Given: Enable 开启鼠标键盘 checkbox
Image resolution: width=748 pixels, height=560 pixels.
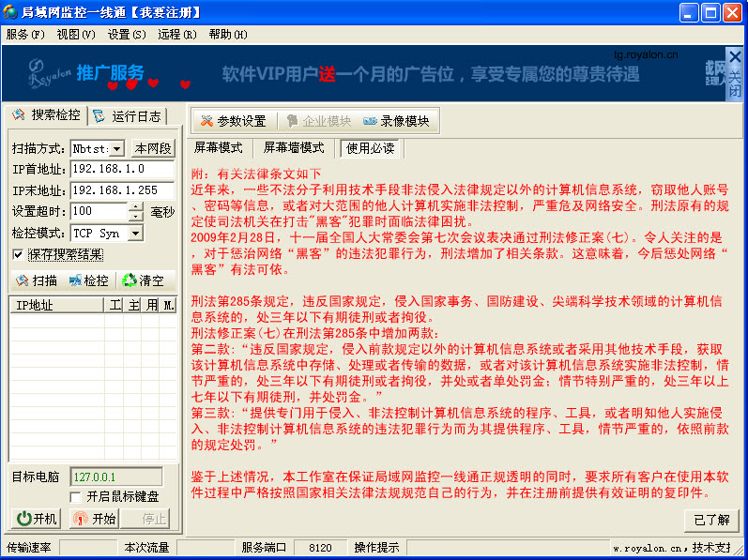Looking at the screenshot, I should [x=76, y=496].
